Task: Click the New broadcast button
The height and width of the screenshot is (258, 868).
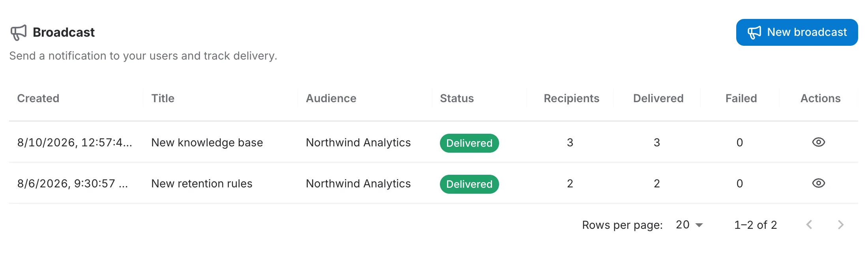Action: [x=797, y=32]
